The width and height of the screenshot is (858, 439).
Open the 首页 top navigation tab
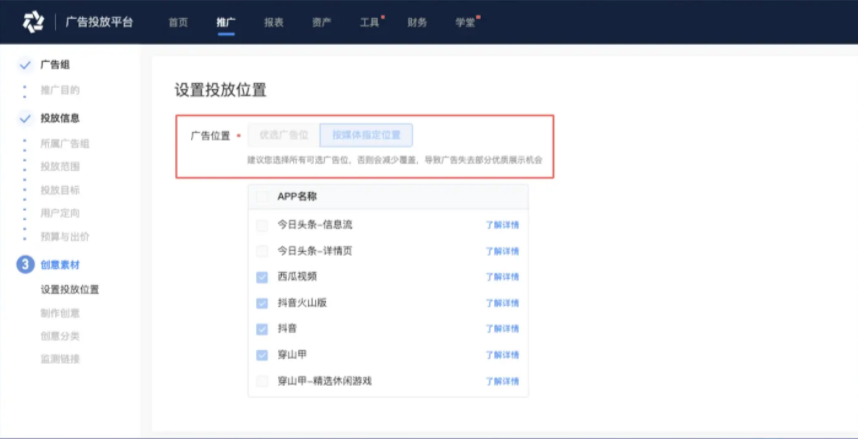point(178,22)
